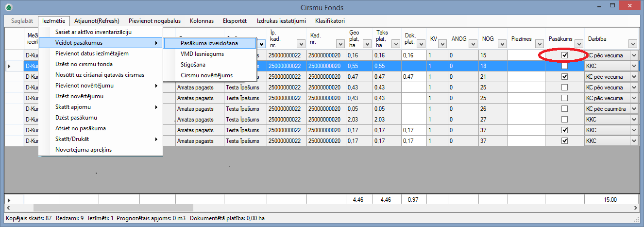The image size is (644, 227).
Task: Click the Cirsmu Fonds application icon in title bar
Action: click(8, 7)
